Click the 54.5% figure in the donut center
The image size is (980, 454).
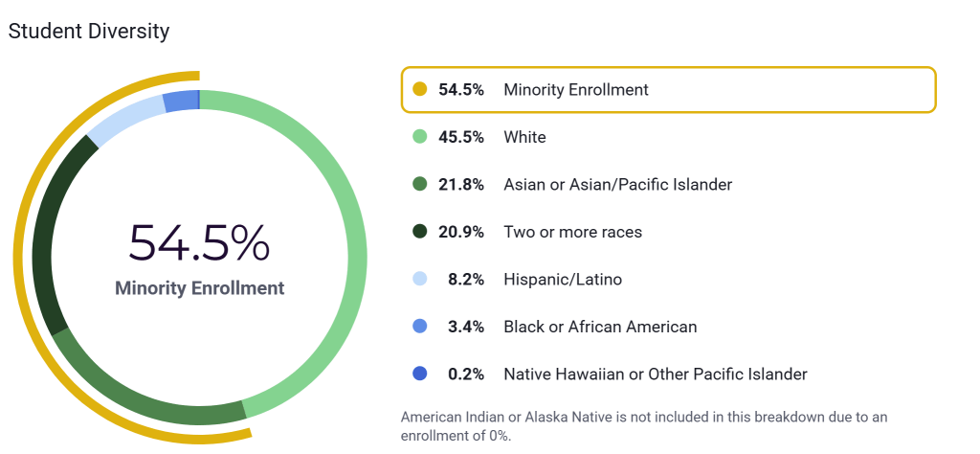tap(199, 243)
